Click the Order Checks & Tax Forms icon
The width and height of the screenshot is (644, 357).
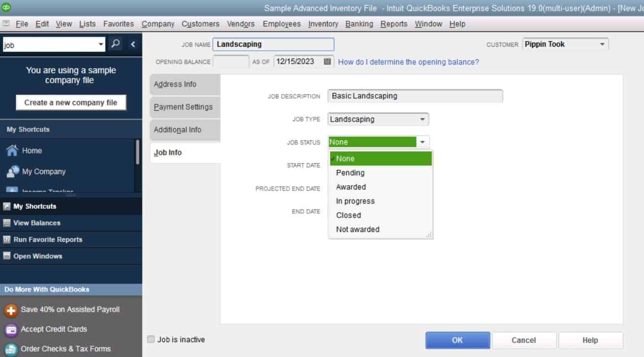pyautogui.click(x=11, y=349)
